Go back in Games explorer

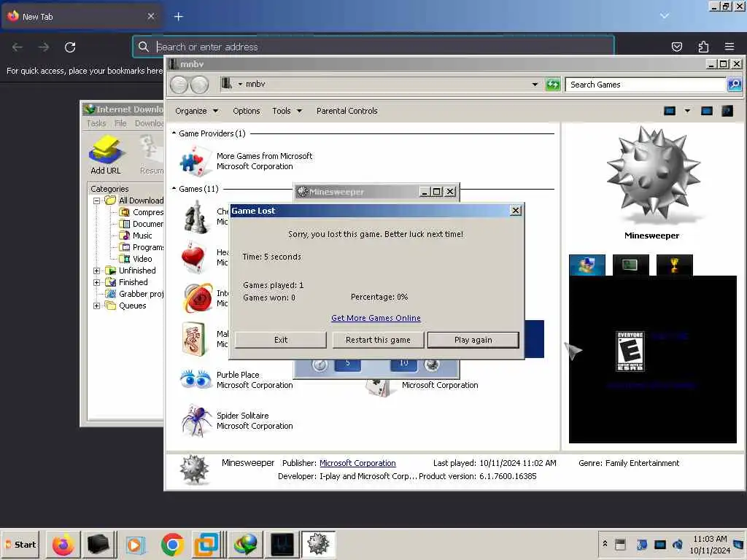(179, 85)
